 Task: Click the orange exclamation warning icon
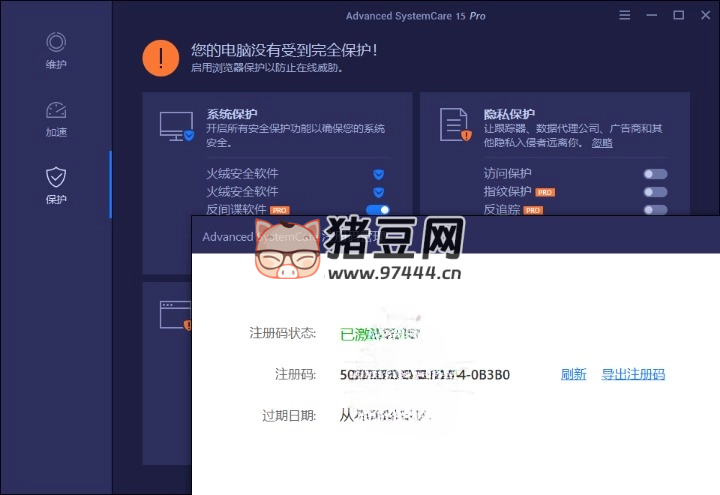(x=160, y=57)
